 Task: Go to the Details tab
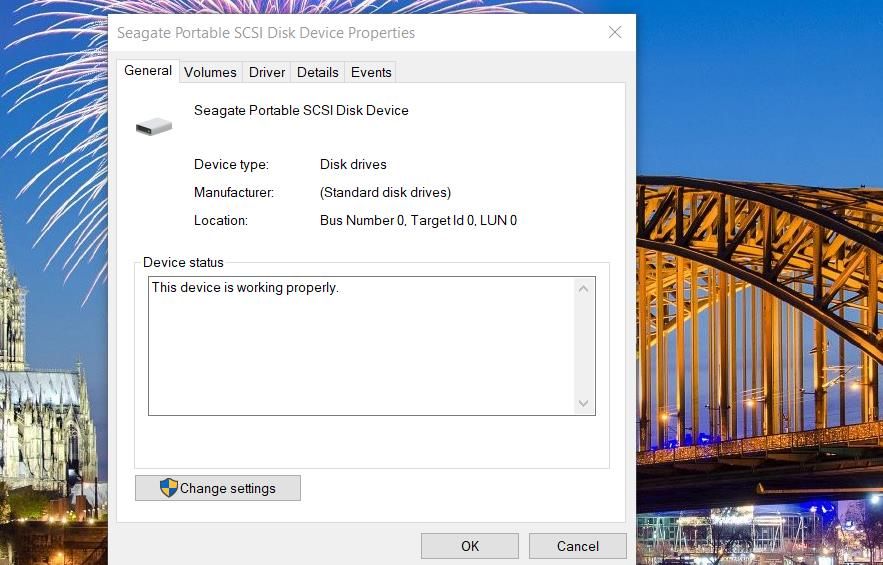pos(317,72)
